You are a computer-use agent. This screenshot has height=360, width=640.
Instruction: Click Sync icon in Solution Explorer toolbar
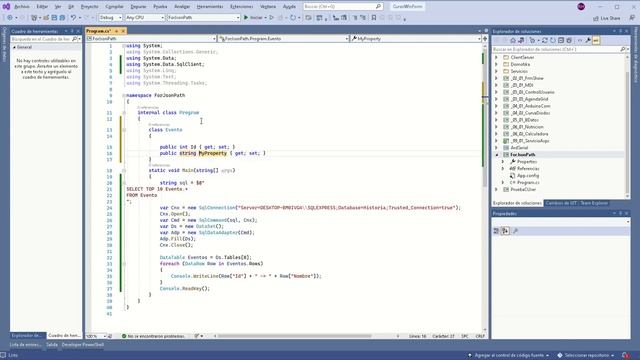[x=544, y=40]
